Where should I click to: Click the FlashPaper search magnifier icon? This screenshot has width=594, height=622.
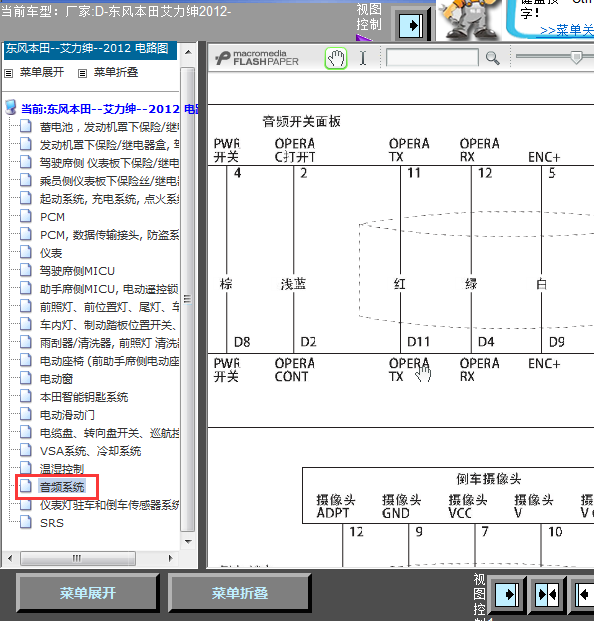(492, 58)
